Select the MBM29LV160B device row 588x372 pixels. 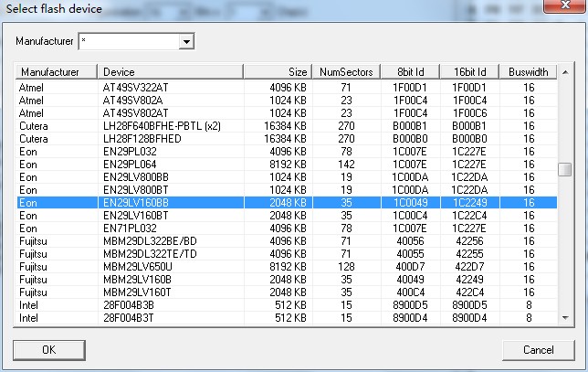click(x=287, y=280)
